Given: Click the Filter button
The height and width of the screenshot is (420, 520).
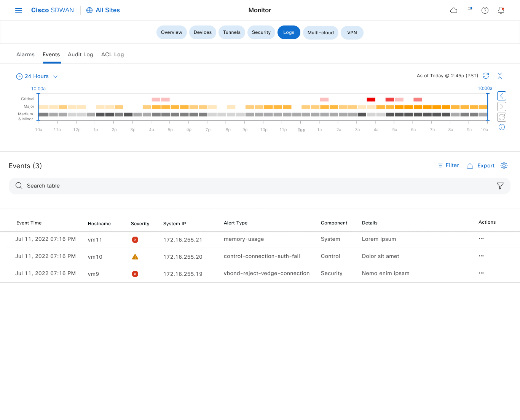Looking at the screenshot, I should click(x=448, y=165).
